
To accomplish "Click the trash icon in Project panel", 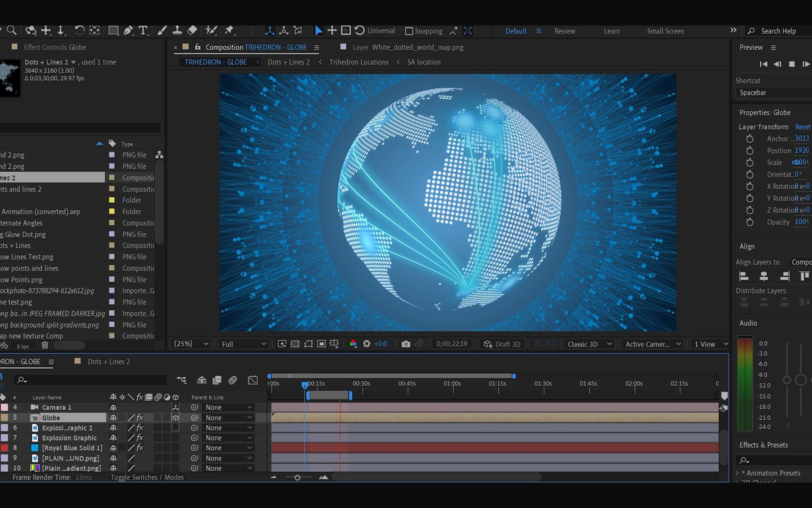I will tap(45, 345).
